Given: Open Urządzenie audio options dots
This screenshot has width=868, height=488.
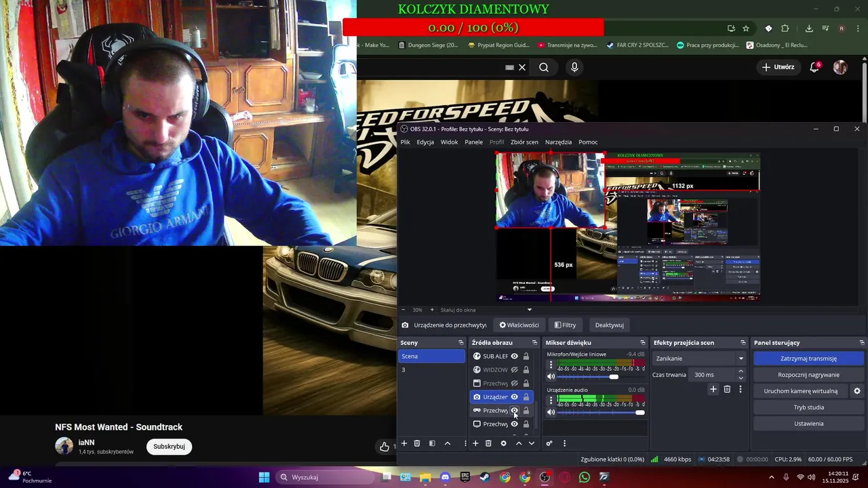Looking at the screenshot, I should point(551,401).
